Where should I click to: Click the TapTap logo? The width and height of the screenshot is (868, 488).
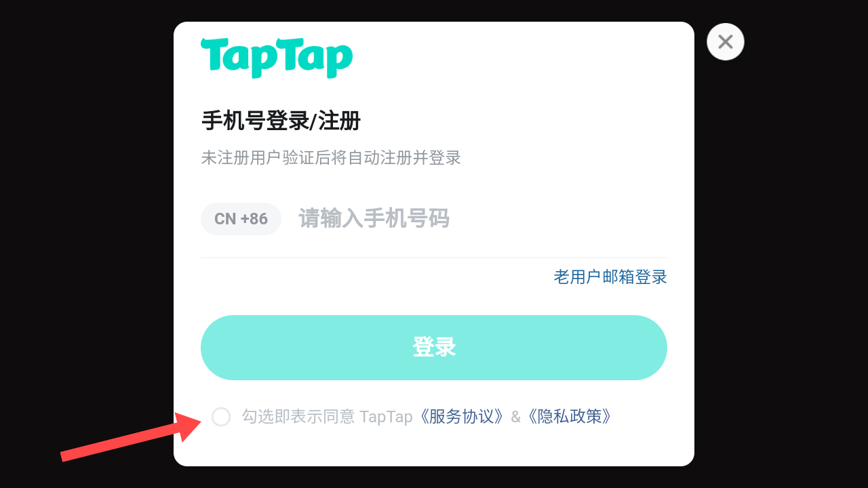click(x=277, y=58)
